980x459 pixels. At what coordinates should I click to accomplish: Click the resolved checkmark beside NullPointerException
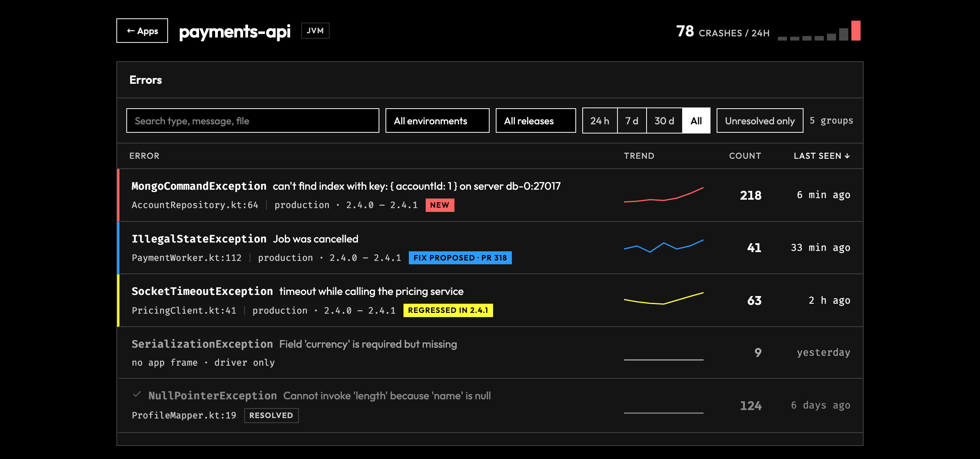[137, 394]
